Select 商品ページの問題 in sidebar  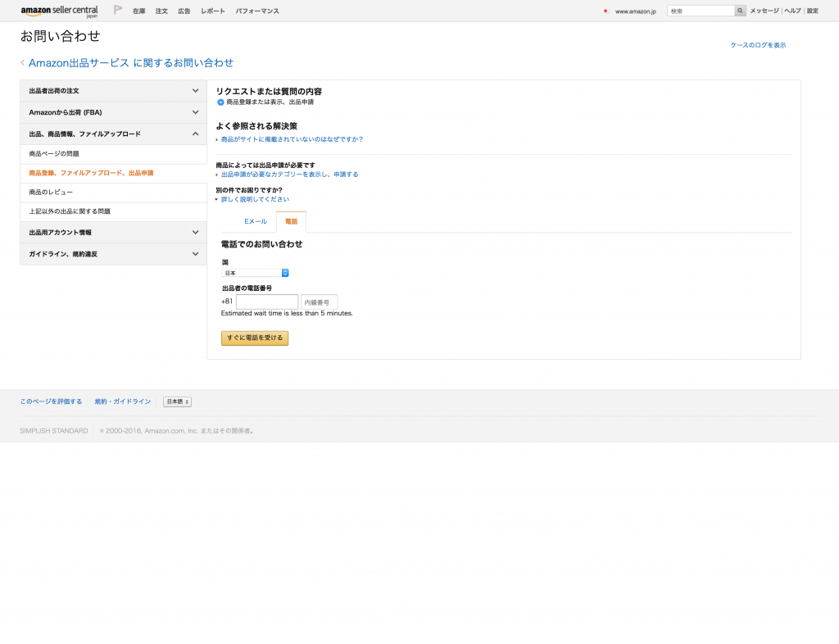(113, 154)
